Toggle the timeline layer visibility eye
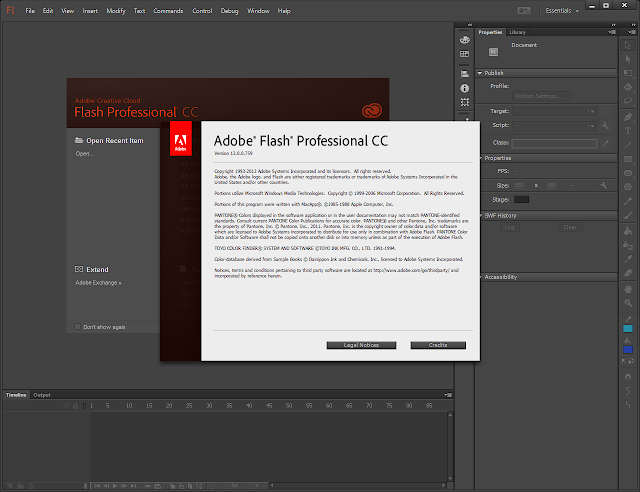 (x=66, y=406)
